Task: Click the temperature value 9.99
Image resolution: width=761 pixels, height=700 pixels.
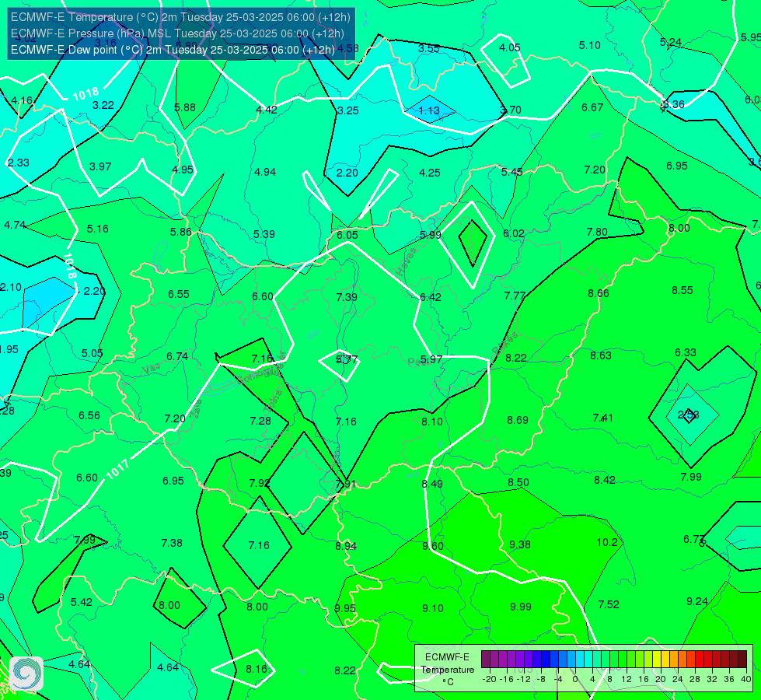Action: [520, 607]
